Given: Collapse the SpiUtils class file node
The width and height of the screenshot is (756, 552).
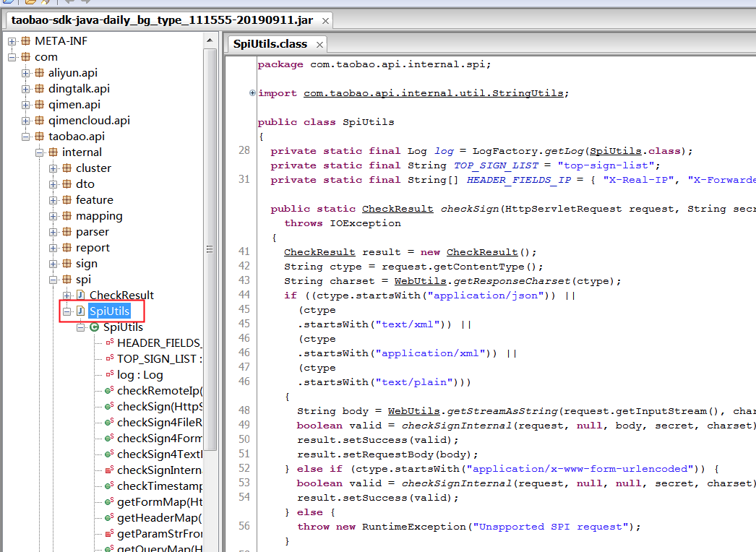Looking at the screenshot, I should (x=66, y=311).
